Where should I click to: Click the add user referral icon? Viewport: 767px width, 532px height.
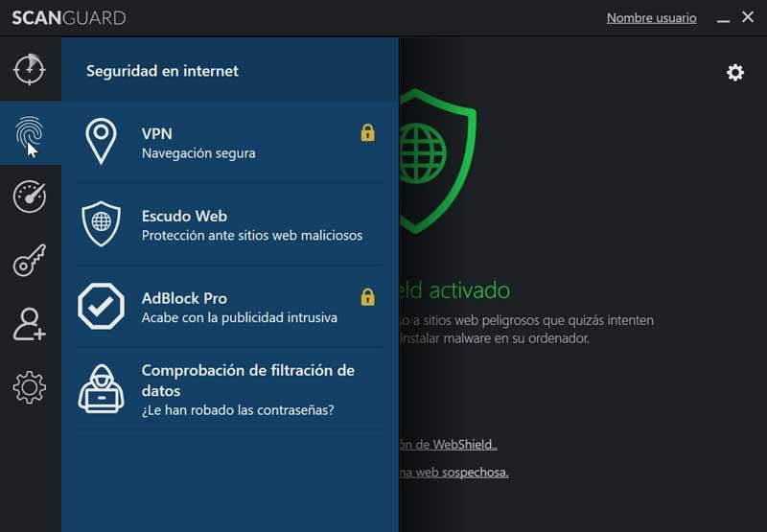pyautogui.click(x=30, y=324)
